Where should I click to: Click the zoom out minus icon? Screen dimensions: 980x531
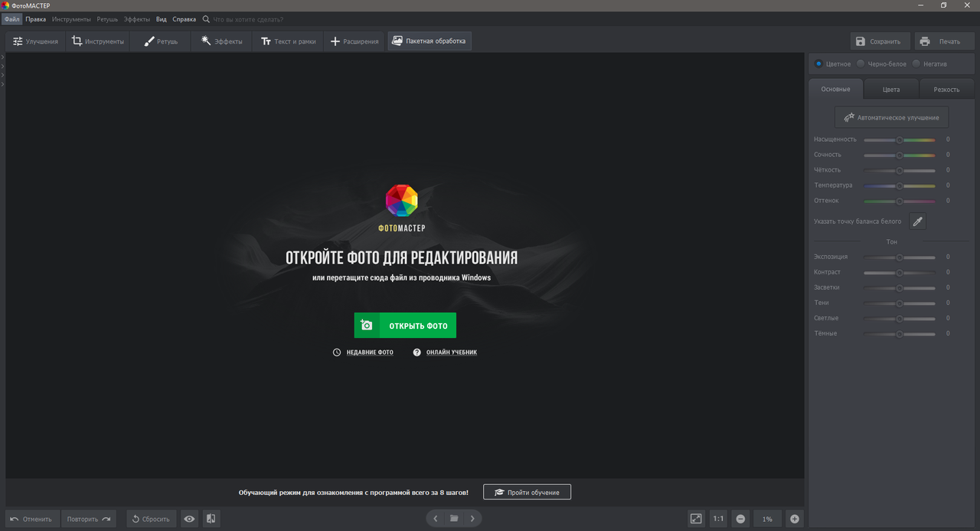[740, 519]
